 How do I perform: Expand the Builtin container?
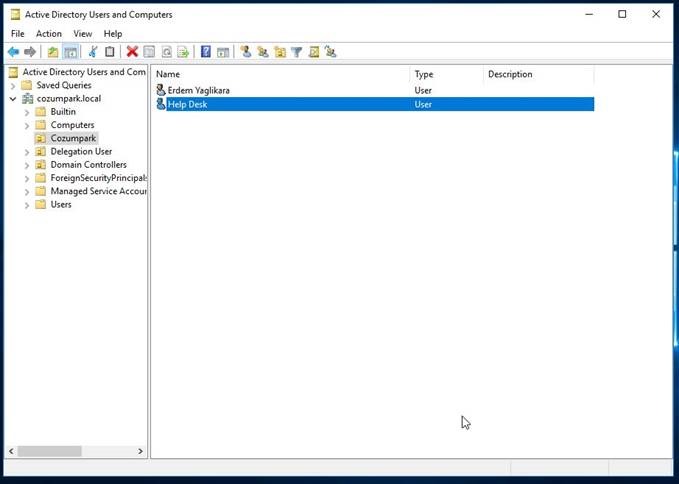pos(27,112)
